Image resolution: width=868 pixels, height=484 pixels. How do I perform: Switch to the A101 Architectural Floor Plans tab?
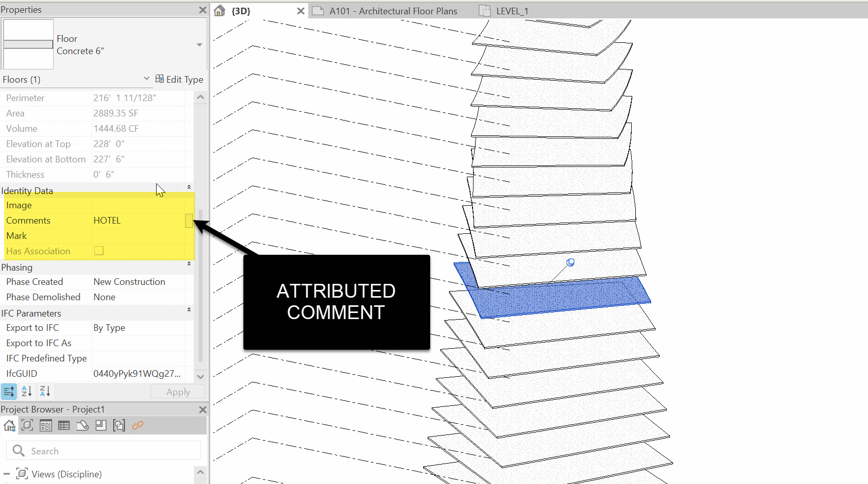(392, 11)
